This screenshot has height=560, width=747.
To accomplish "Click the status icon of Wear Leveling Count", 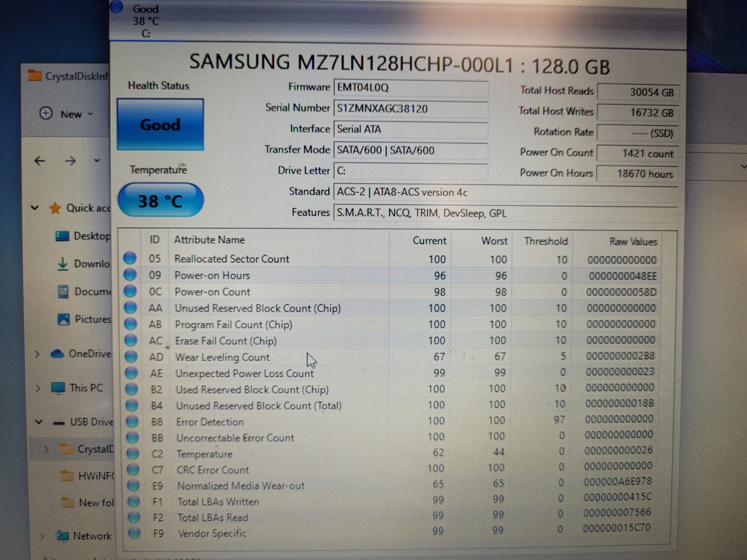I will (131, 357).
